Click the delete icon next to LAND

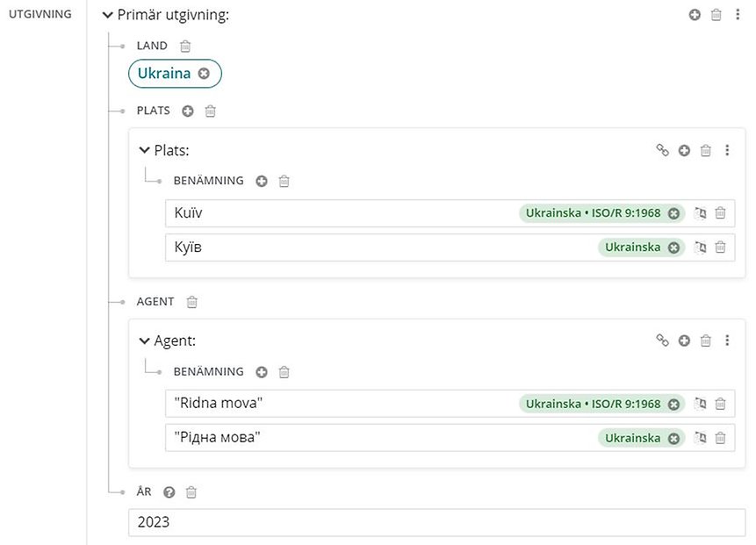[185, 46]
